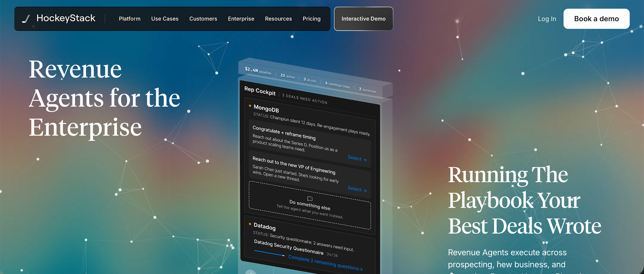Click the Log In link
The image size is (644, 274).
(547, 19)
